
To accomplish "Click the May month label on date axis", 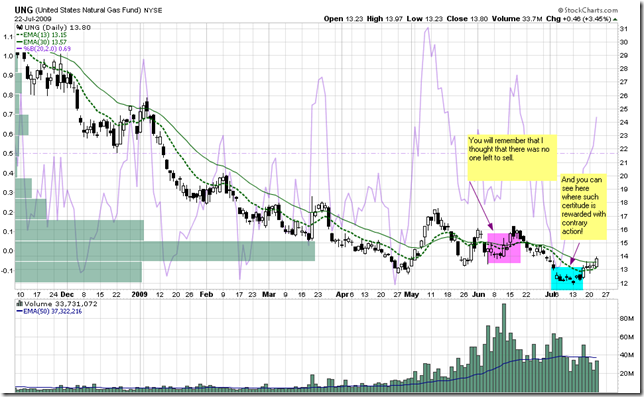I will (412, 294).
